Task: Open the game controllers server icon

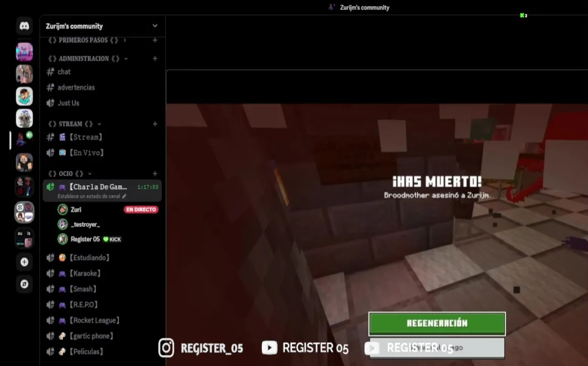Action: coord(24,212)
